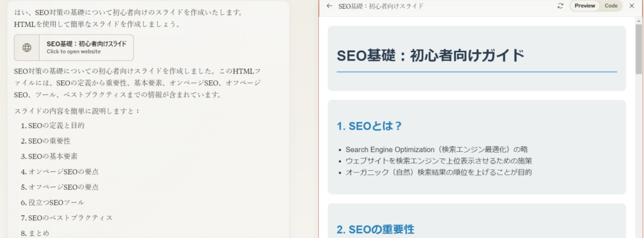Click the bullet 'ウェブサイトを検索エンジンで上位表示させるための施策'
Screen dimensions: 644x238
pyautogui.click(x=439, y=161)
